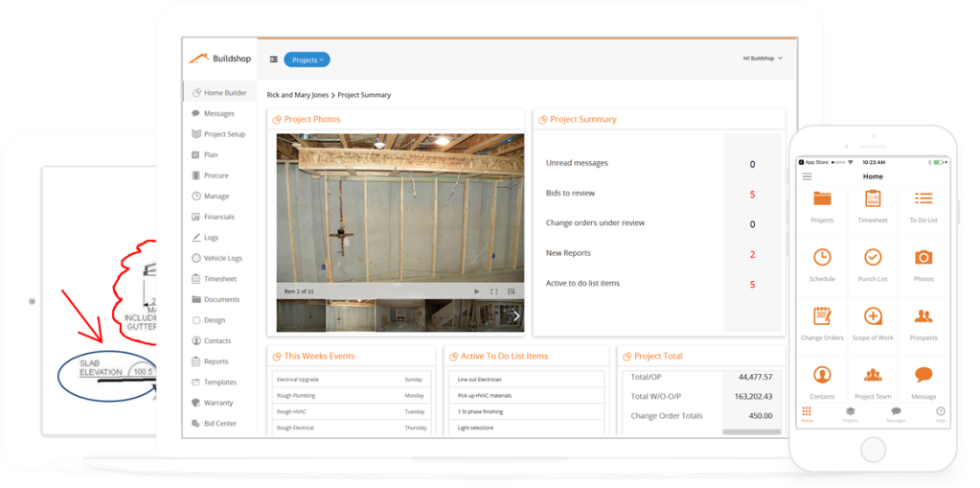Tap the To Do List icon on phone
The width and height of the screenshot is (980, 488).
[x=923, y=198]
